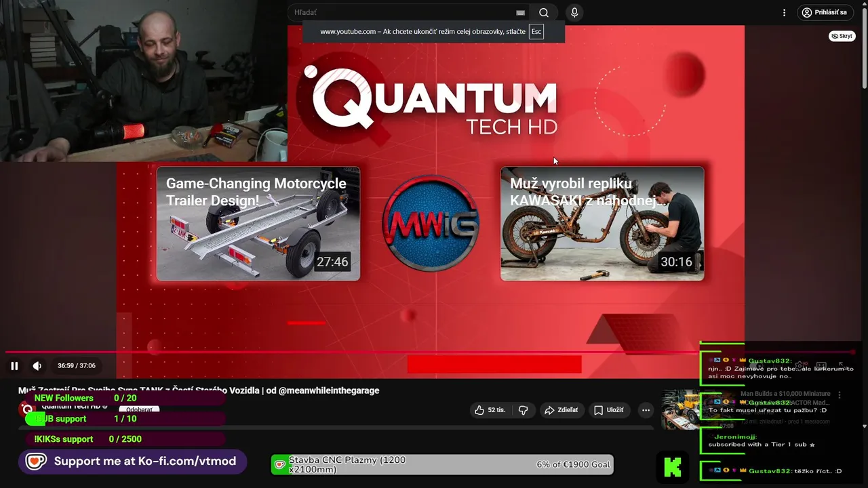
Task: Save the video with Uložiť
Action: [608, 410]
